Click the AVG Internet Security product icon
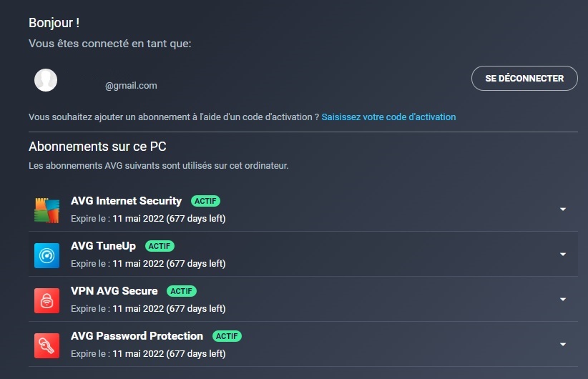This screenshot has width=588, height=379. tap(47, 210)
